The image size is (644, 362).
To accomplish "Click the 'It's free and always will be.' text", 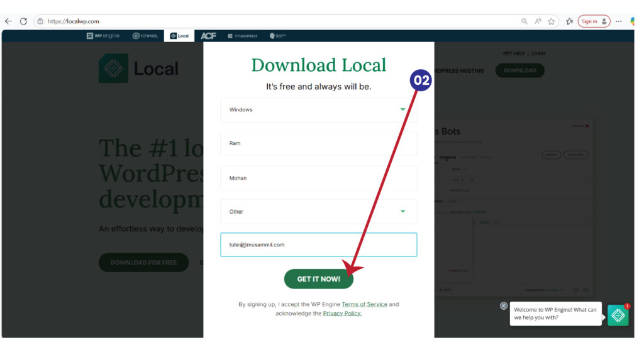I will click(319, 87).
